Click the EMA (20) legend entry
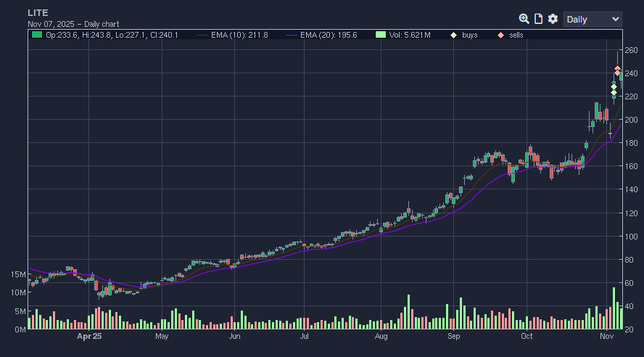Viewport: 644px width, 357px height. pyautogui.click(x=321, y=36)
